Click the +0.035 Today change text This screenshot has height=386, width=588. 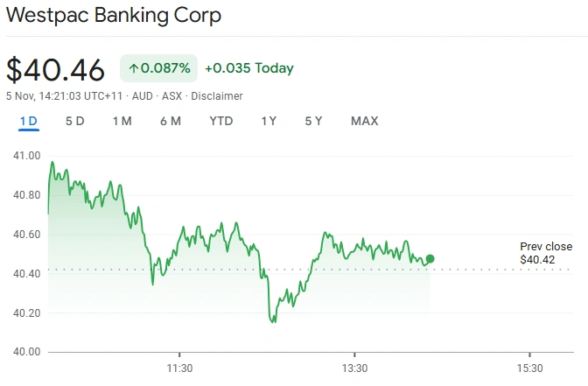coord(249,68)
